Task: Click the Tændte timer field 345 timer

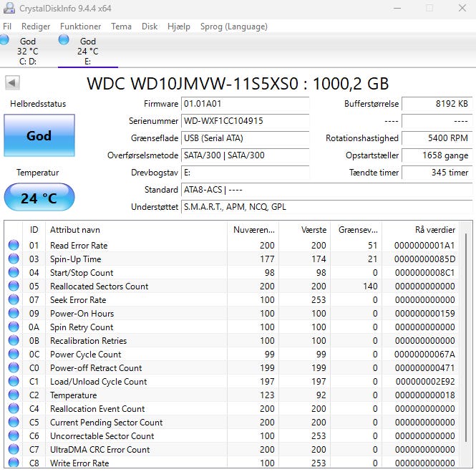Action: (437, 173)
